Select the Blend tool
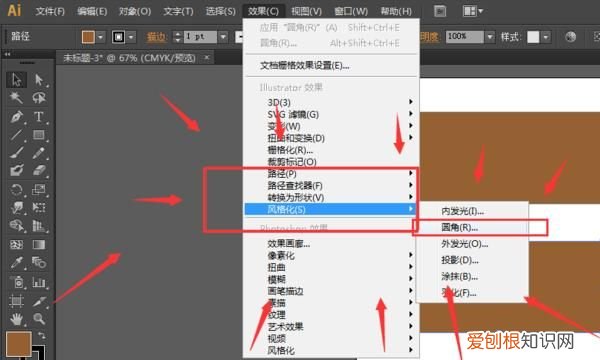This screenshot has height=360, width=600. pyautogui.click(x=39, y=263)
